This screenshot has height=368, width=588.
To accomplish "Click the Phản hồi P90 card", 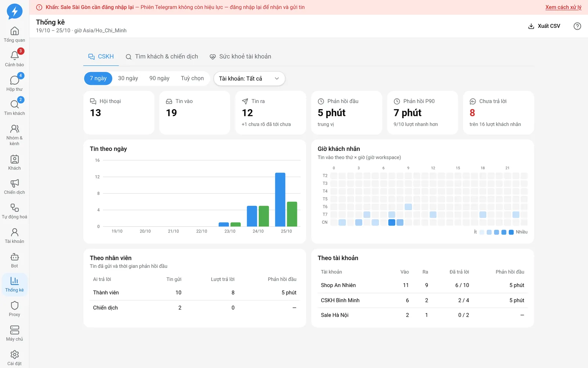I will tap(422, 113).
